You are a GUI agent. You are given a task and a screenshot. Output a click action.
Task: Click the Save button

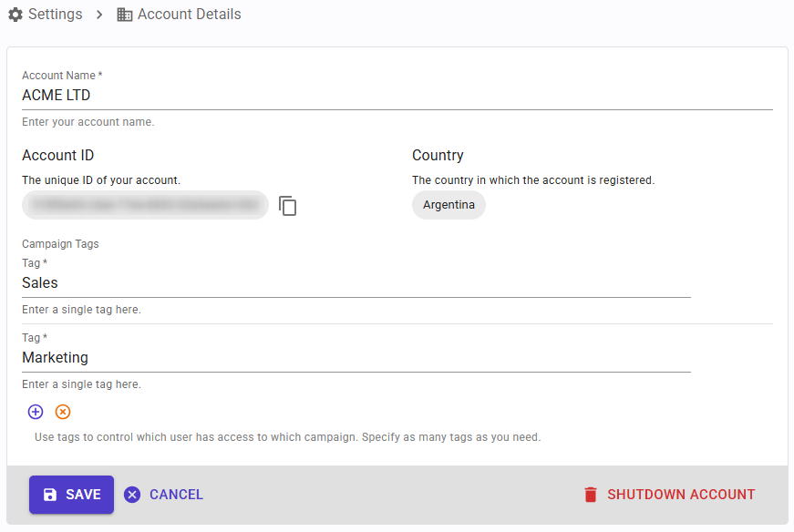pyautogui.click(x=71, y=494)
